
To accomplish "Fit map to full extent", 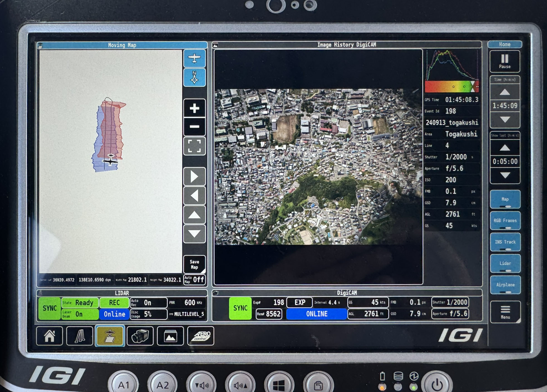I will pos(194,146).
